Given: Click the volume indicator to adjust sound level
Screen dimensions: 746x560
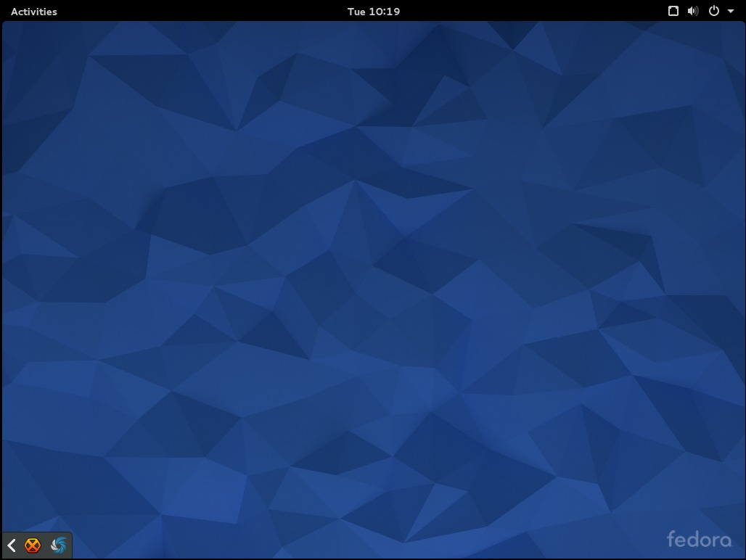Looking at the screenshot, I should click(x=692, y=11).
